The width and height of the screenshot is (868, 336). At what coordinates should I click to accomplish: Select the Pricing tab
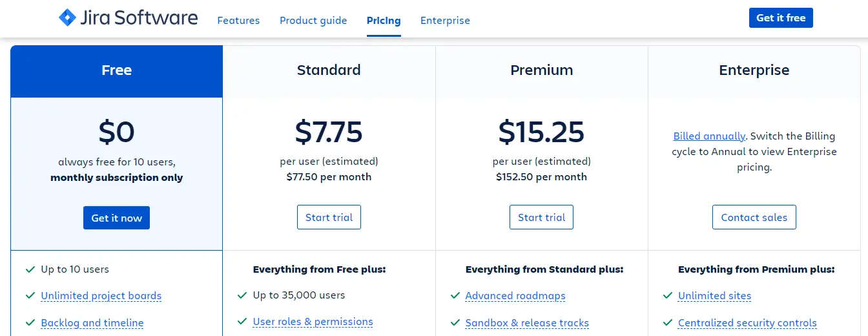tap(384, 21)
